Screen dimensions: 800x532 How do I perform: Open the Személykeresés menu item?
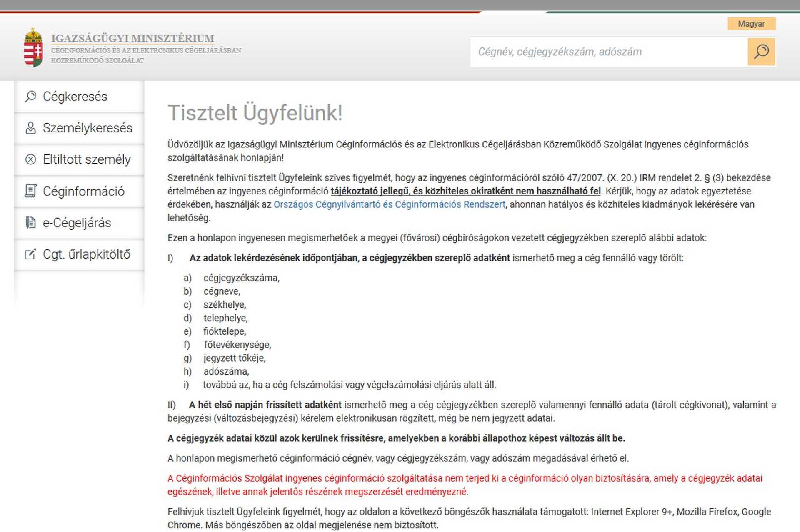(79, 128)
